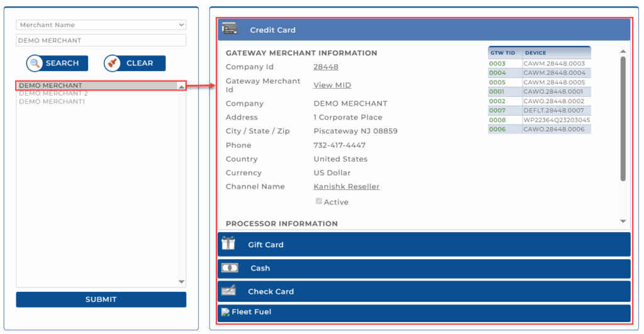Click the brush icon on Clear
This screenshot has height=334, width=644.
click(113, 63)
